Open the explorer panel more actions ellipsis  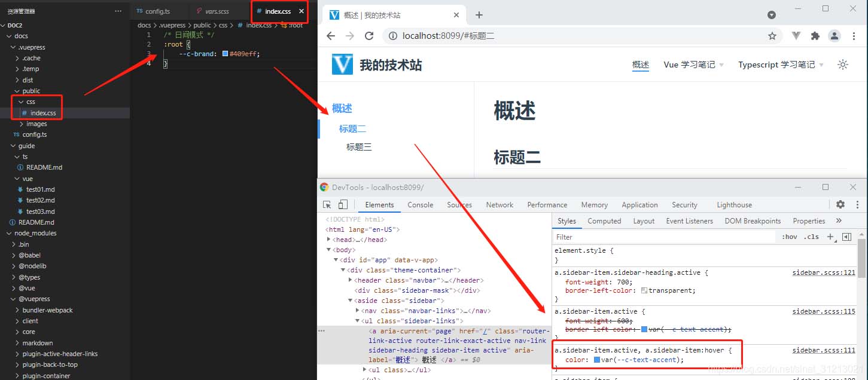point(118,11)
